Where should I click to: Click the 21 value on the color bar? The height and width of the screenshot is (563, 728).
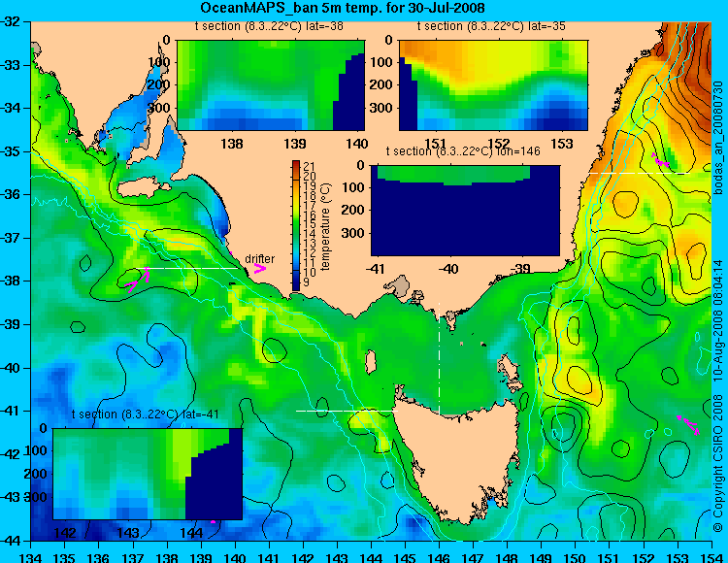310,167
